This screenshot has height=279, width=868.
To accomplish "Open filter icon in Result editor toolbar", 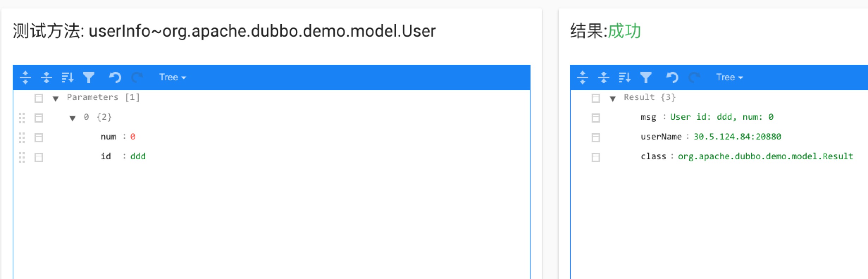I will (x=646, y=77).
